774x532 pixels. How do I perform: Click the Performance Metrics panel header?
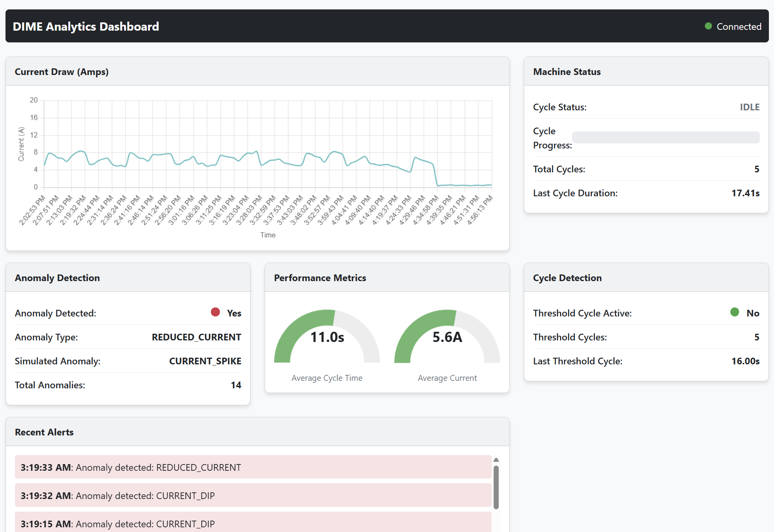tap(320, 278)
